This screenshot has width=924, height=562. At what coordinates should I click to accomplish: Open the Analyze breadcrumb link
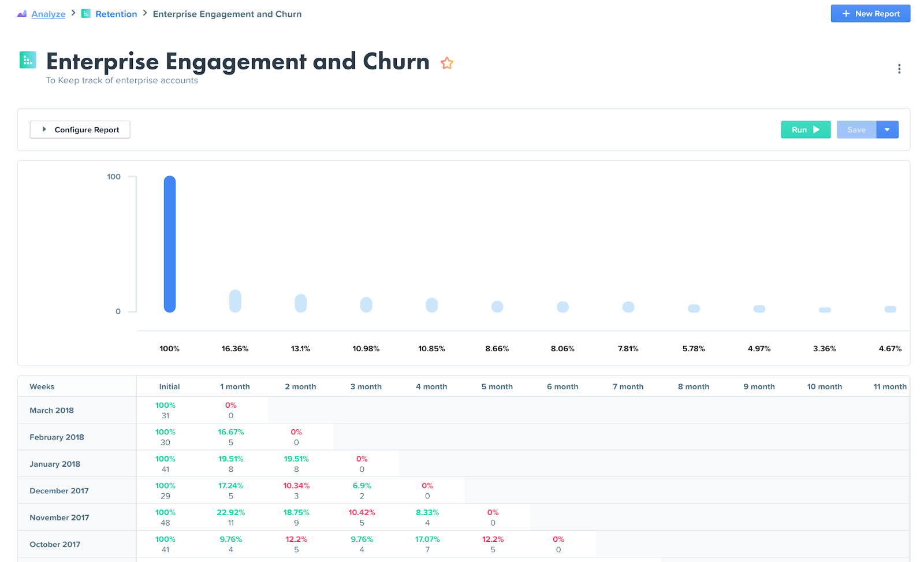pyautogui.click(x=49, y=14)
